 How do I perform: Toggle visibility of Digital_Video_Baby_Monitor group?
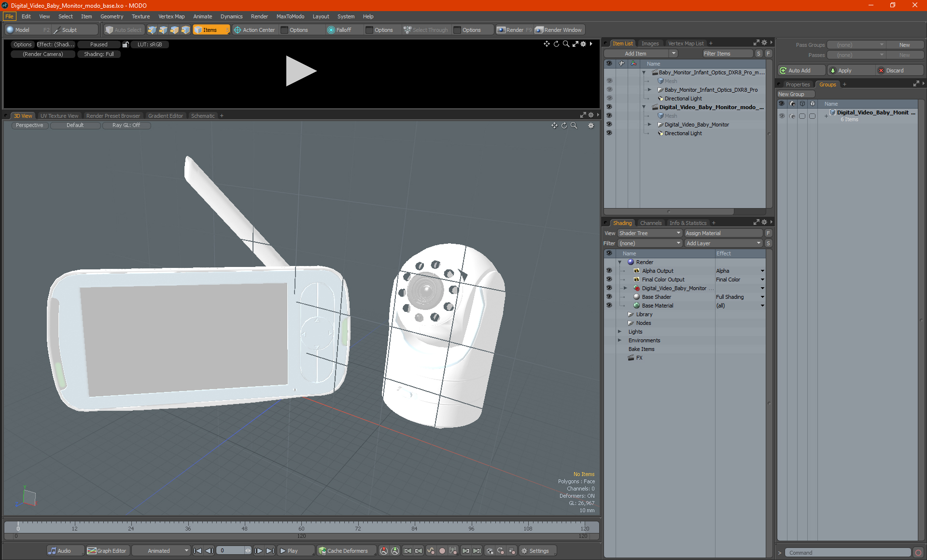pyautogui.click(x=782, y=116)
